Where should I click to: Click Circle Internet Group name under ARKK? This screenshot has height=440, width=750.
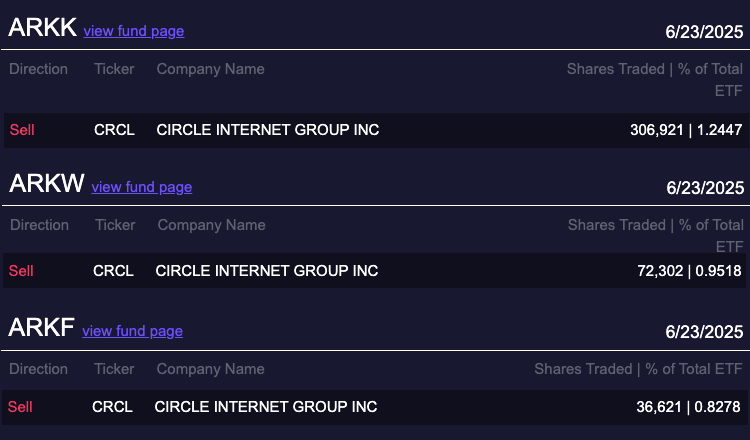268,130
